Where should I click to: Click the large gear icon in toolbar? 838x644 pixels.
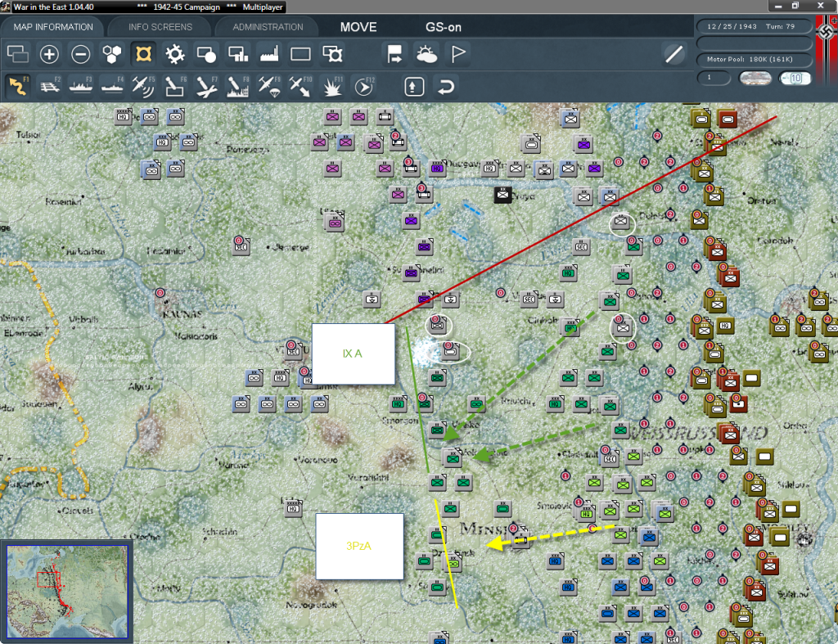(x=175, y=54)
